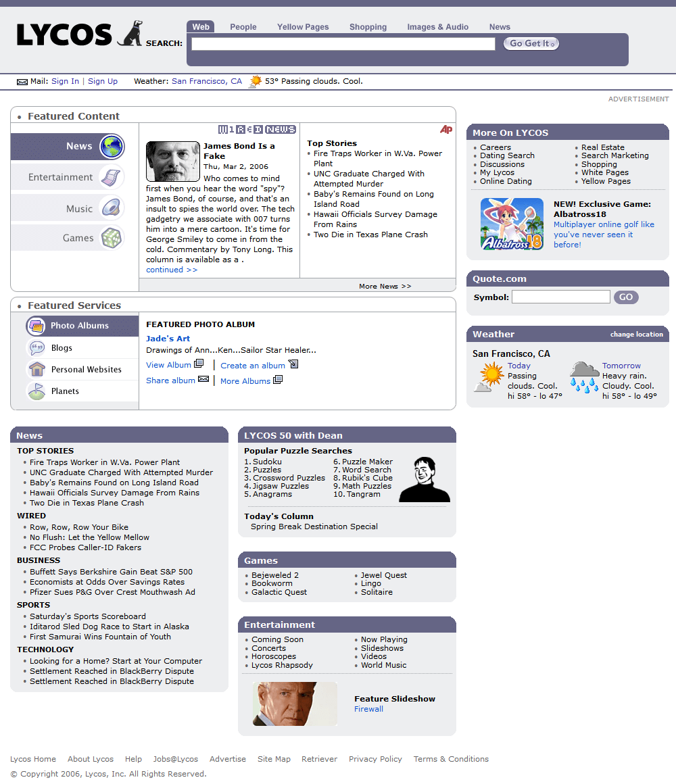Viewport: 676px width, 784px height.
Task: Click the Photo Albums icon
Action: click(36, 326)
